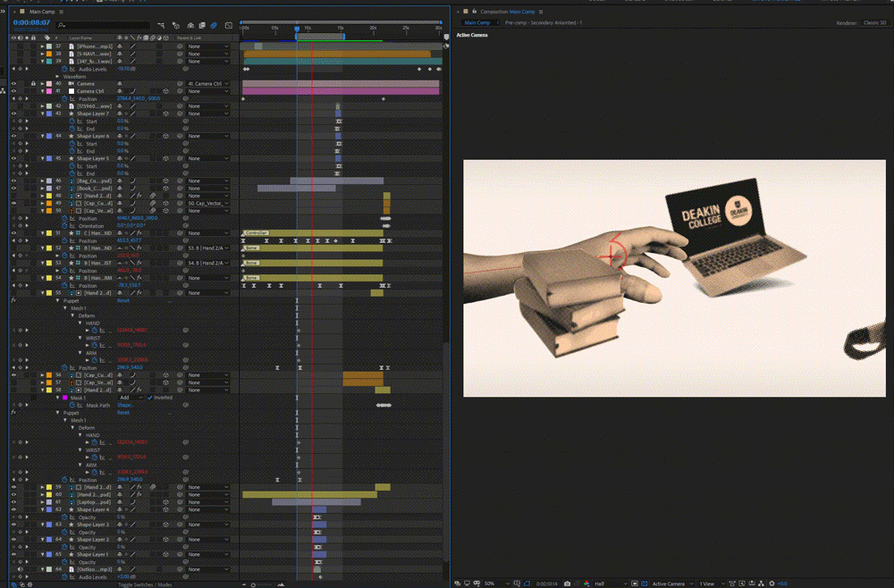The height and width of the screenshot is (588, 894).
Task: Click stopwatch for Audio Levels of layer 39
Action: pyautogui.click(x=64, y=69)
